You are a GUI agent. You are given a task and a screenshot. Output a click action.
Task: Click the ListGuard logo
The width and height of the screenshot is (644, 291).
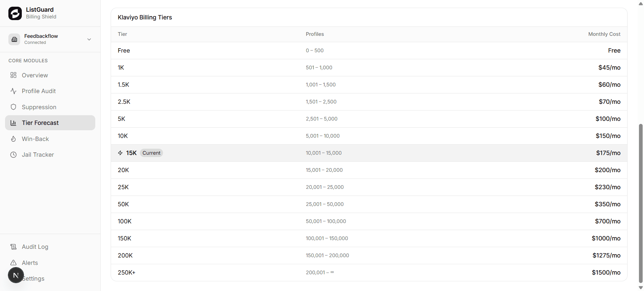15,13
